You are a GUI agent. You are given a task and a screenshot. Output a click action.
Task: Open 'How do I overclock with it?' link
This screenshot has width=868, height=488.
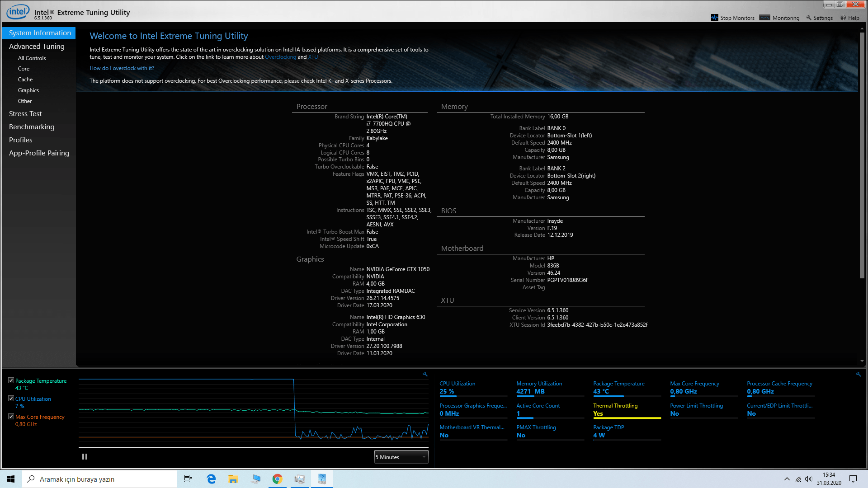122,68
